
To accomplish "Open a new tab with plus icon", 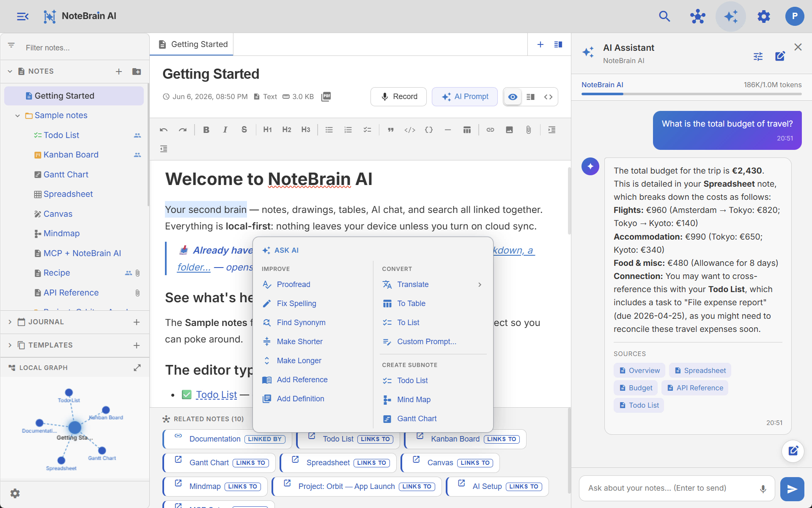I will pyautogui.click(x=540, y=44).
